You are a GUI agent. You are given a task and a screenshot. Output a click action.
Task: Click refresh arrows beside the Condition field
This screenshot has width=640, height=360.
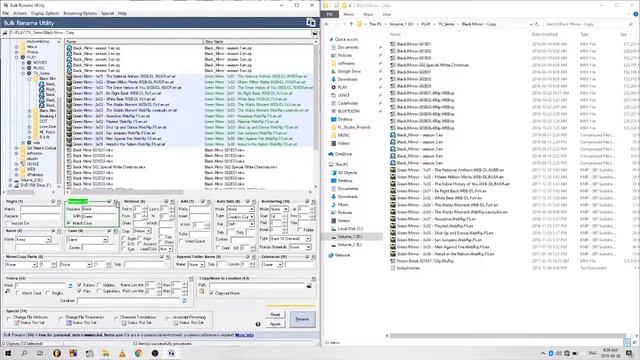click(x=184, y=301)
